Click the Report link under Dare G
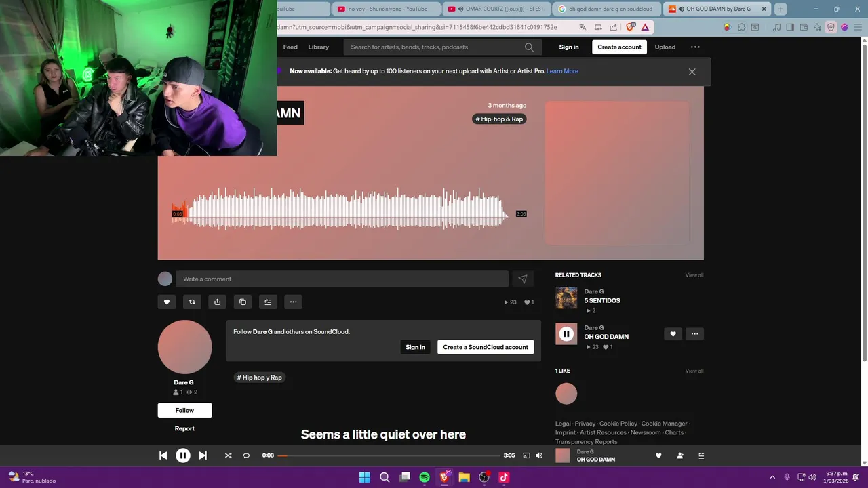The image size is (868, 488). click(184, 428)
